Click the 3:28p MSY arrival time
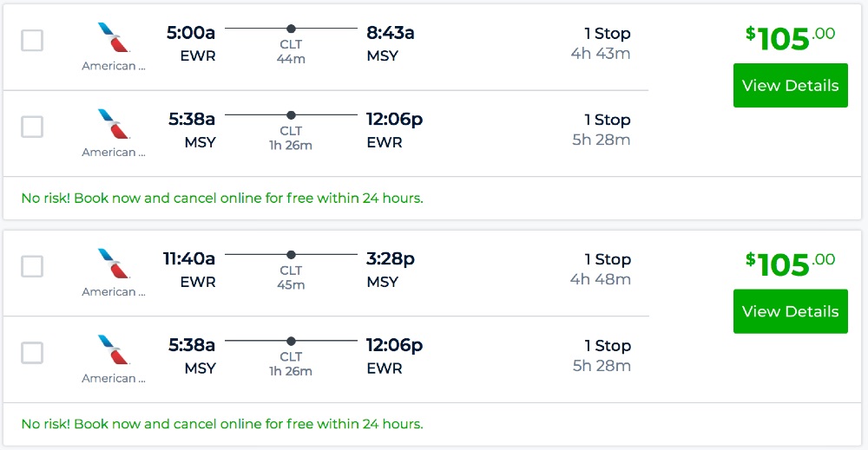Image resolution: width=868 pixels, height=450 pixels. (x=391, y=259)
